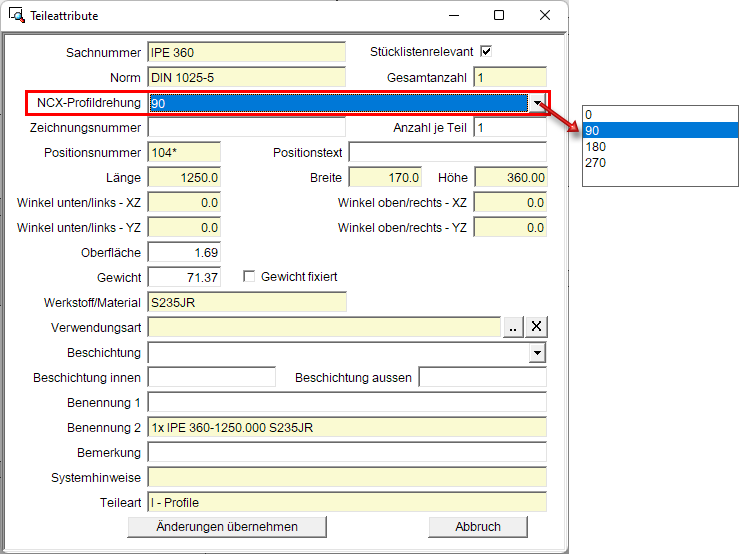The width and height of the screenshot is (739, 554).
Task: Click the Abbruch button
Action: tap(478, 527)
